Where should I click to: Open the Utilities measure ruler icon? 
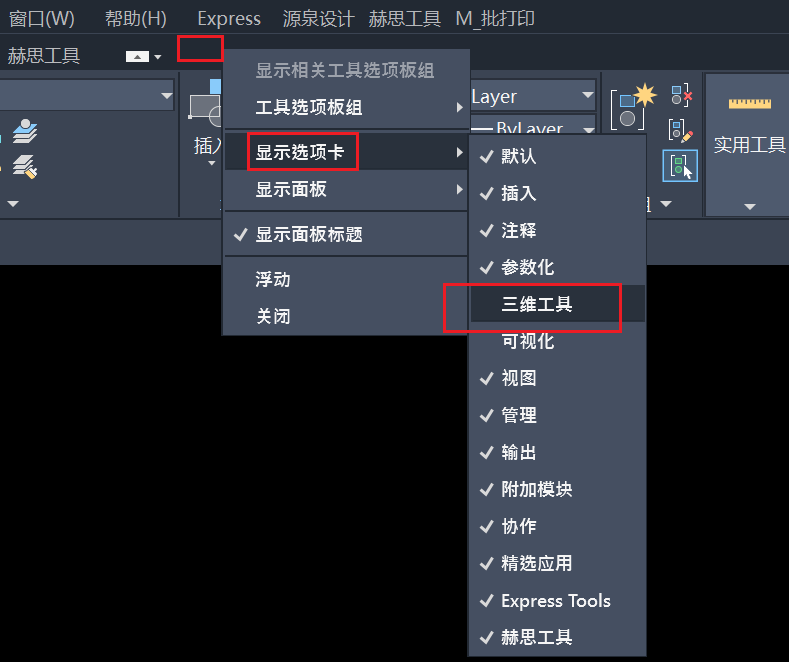749,103
